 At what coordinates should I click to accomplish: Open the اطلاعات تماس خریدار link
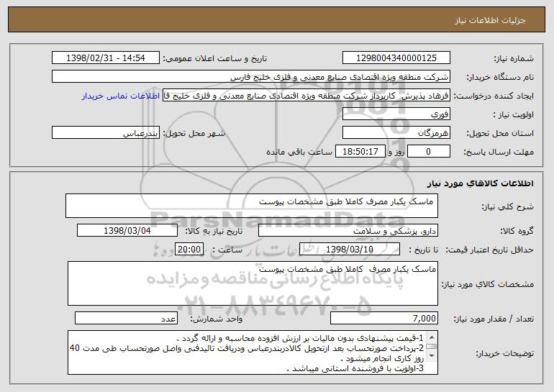tap(120, 96)
